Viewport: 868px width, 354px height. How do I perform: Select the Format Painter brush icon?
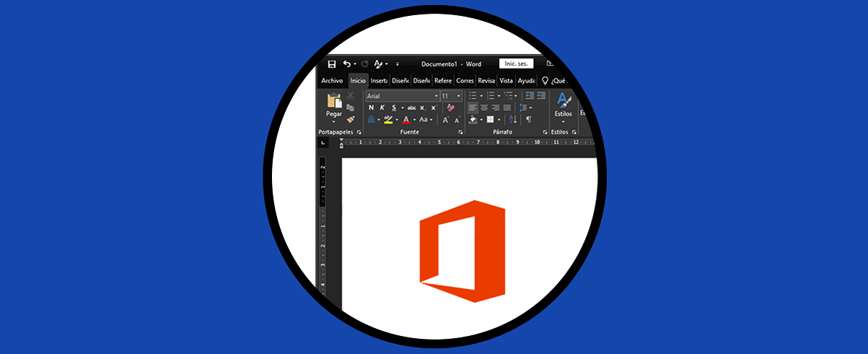[351, 119]
